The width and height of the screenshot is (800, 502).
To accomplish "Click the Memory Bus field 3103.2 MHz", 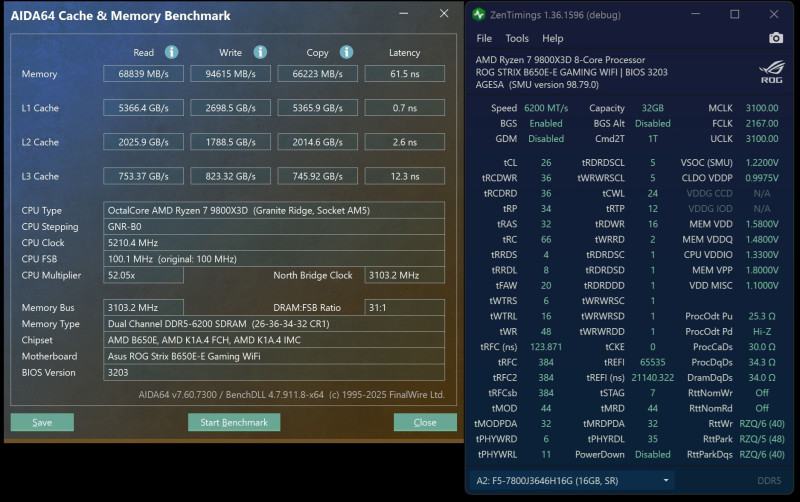I will coord(143,308).
